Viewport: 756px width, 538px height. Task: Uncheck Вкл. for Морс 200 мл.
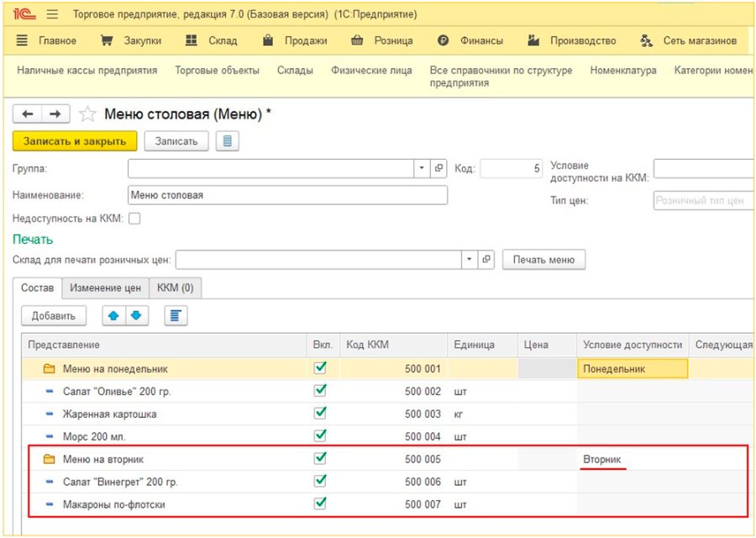(320, 436)
